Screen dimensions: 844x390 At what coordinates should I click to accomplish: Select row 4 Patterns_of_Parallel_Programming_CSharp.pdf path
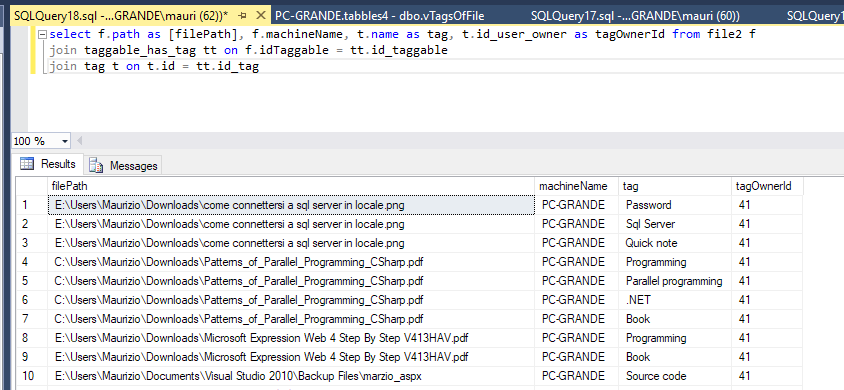[291, 262]
